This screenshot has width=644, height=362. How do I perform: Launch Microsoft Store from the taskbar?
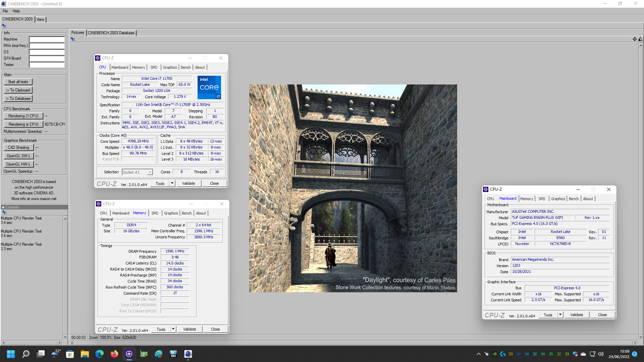click(70, 354)
